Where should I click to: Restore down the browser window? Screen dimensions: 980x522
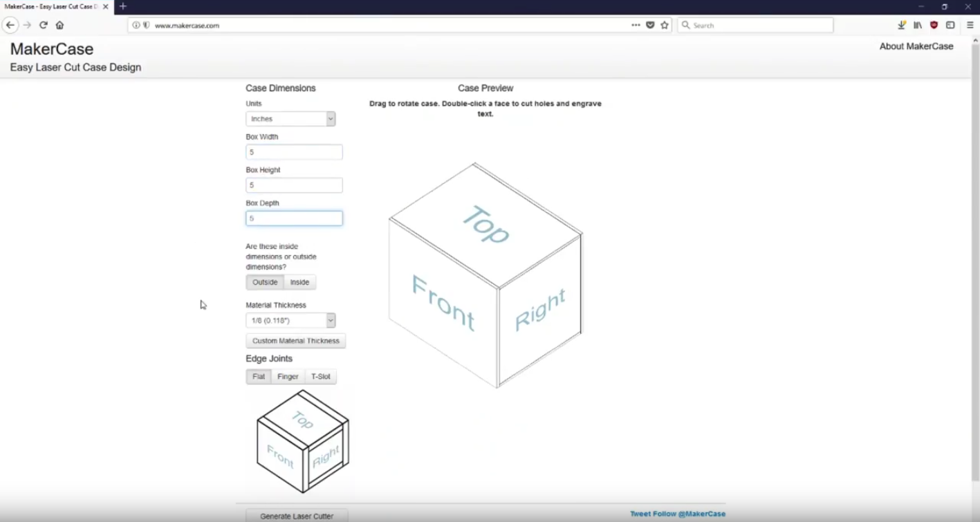pos(945,6)
